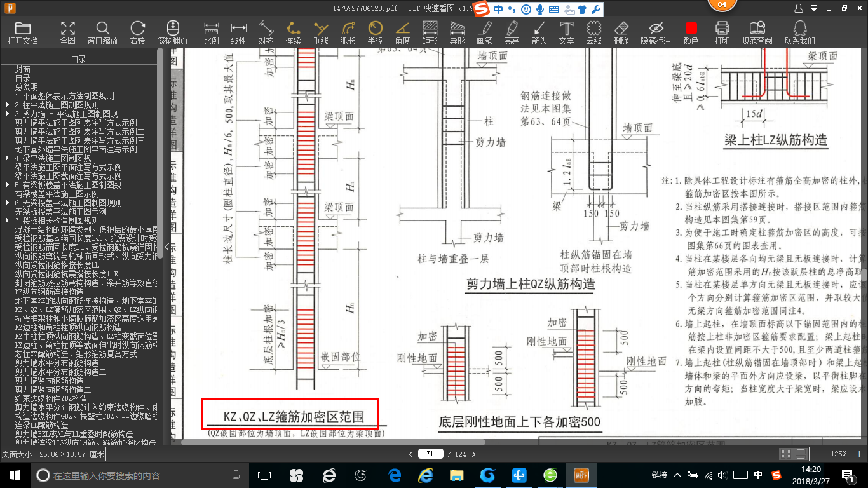Jump to 总说明 in the outline
The height and width of the screenshot is (488, 868).
[x=27, y=87]
